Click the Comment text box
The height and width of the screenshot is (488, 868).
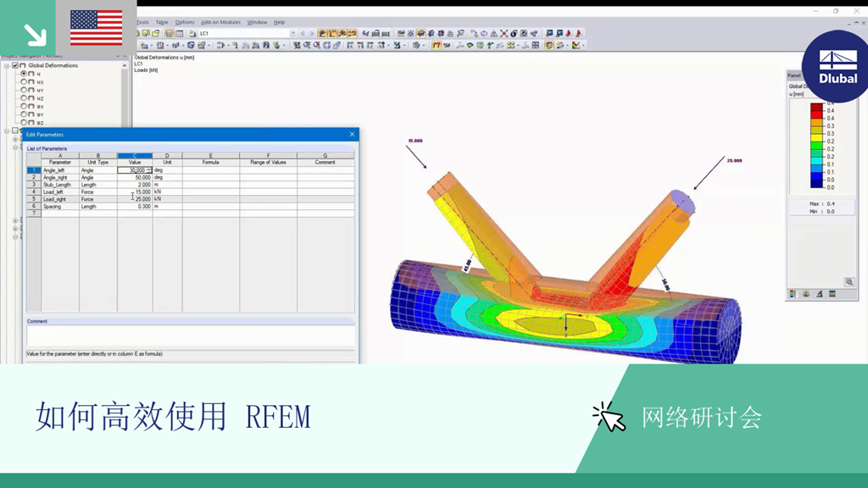191,335
